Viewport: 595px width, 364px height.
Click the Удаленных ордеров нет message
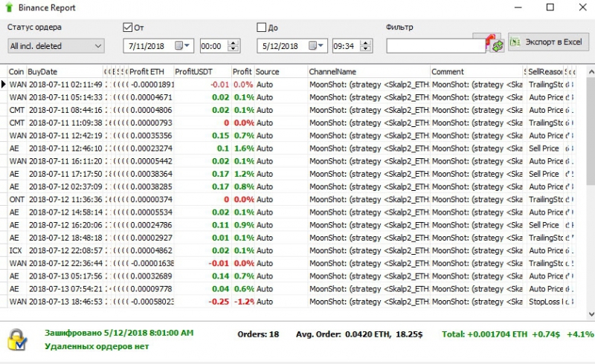(x=97, y=346)
